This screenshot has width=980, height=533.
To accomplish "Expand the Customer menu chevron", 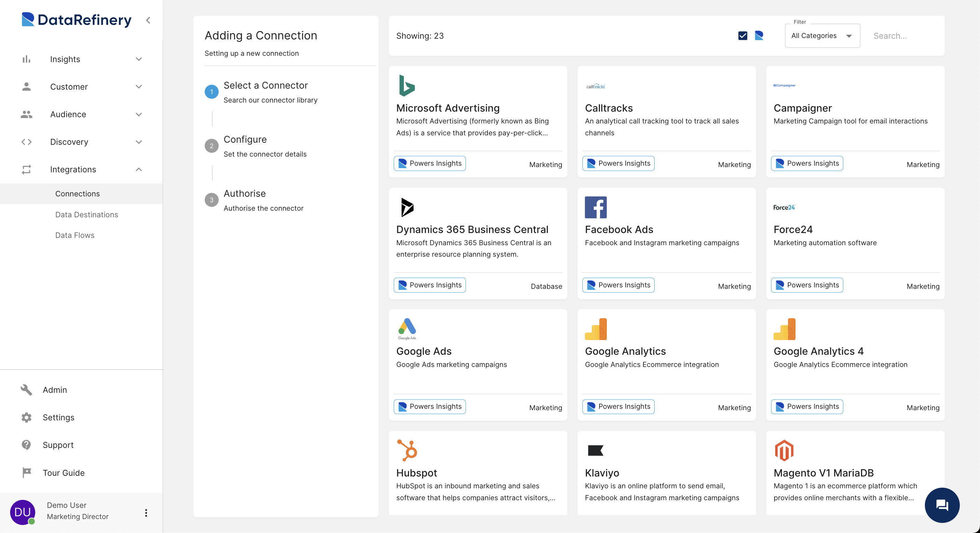I will click(139, 87).
